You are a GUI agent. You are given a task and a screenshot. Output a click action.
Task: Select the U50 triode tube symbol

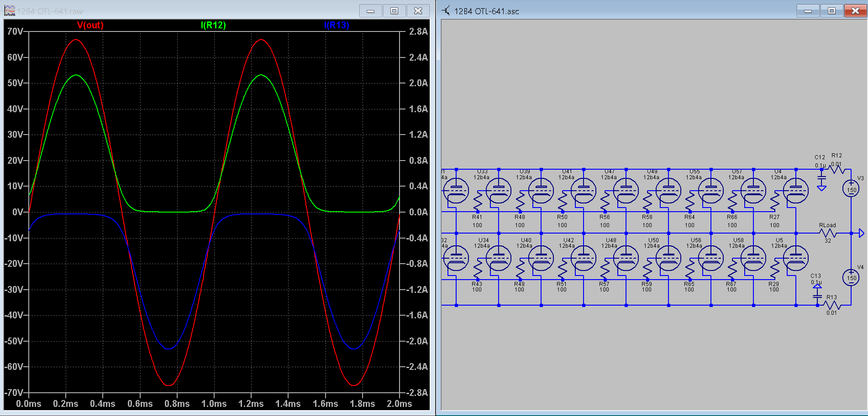pos(668,258)
